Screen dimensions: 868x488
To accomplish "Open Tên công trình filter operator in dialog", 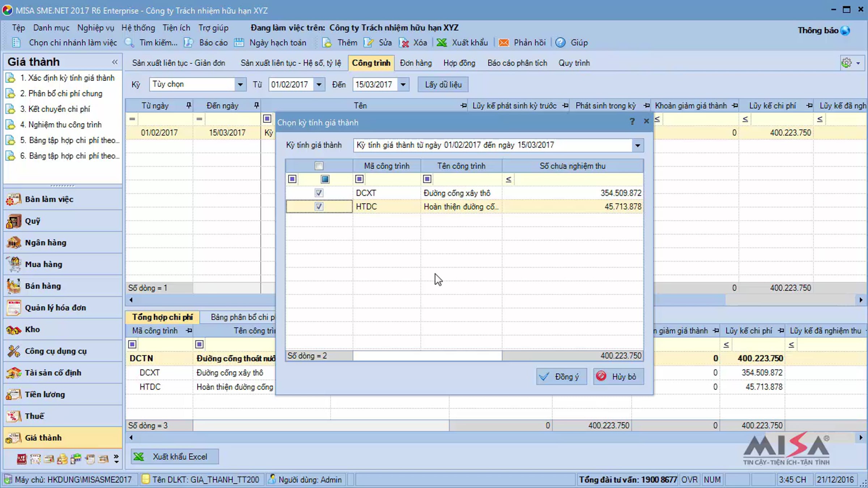I will pos(427,179).
